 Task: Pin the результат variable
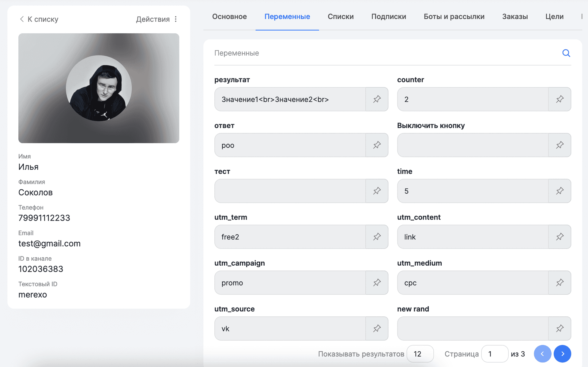click(x=377, y=99)
